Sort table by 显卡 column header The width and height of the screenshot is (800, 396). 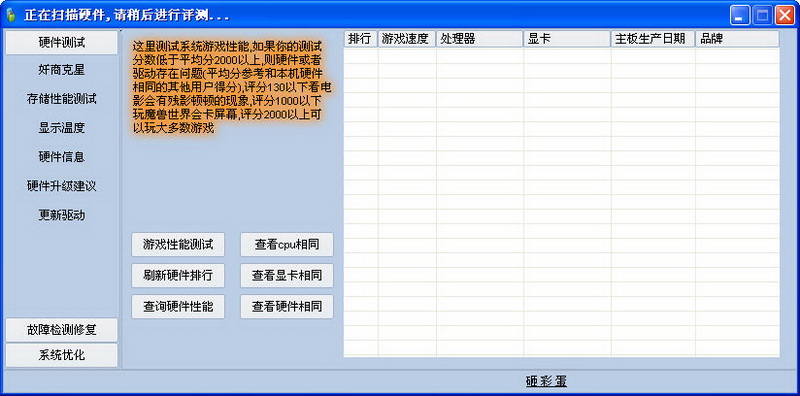[567, 39]
